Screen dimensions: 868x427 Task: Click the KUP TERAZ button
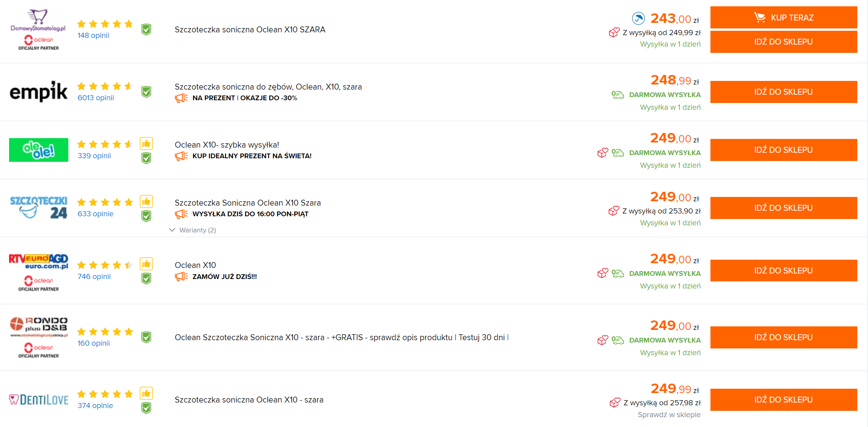pyautogui.click(x=783, y=17)
